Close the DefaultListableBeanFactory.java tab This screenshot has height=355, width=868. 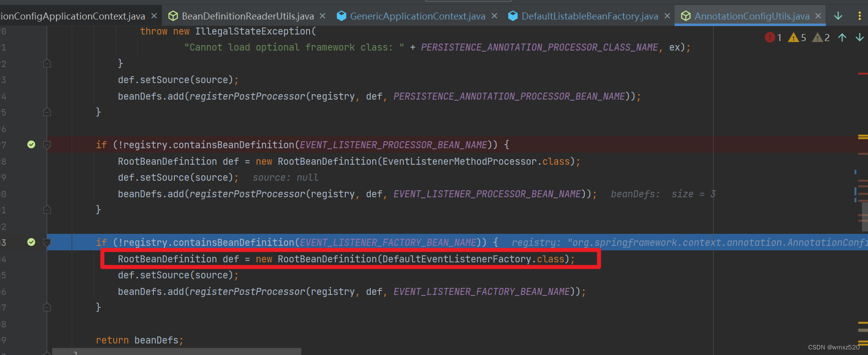coord(667,16)
